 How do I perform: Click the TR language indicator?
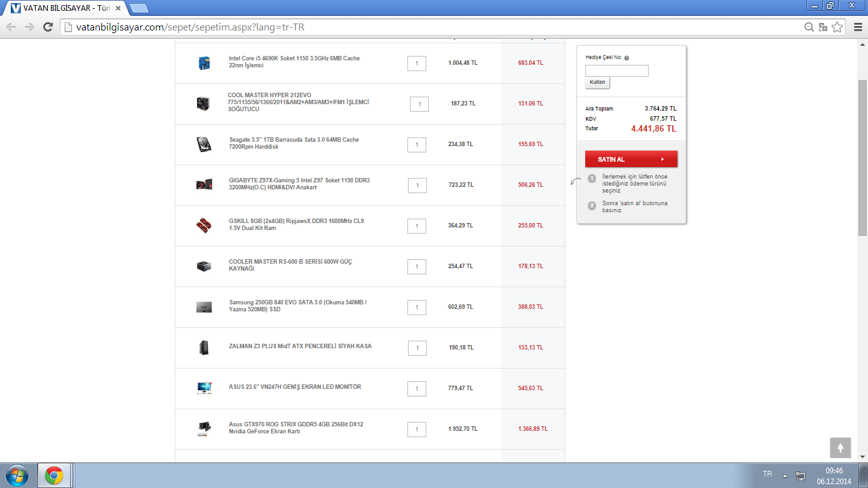coord(767,474)
